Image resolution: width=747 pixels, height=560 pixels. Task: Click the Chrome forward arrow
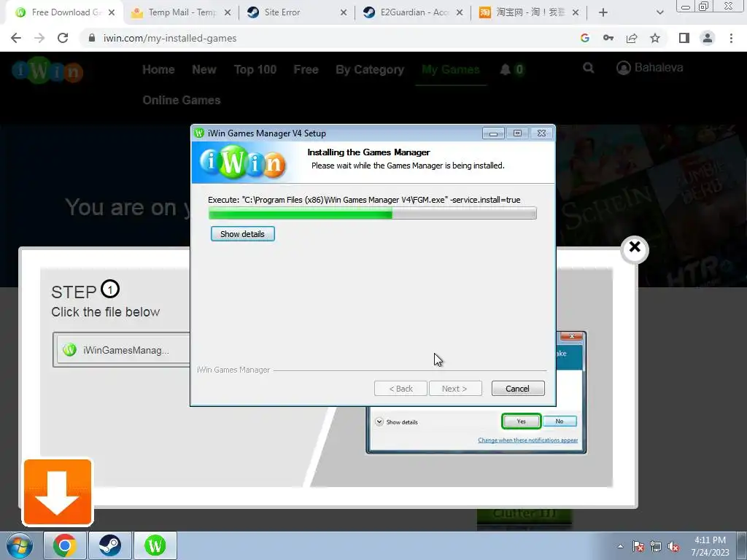(39, 38)
